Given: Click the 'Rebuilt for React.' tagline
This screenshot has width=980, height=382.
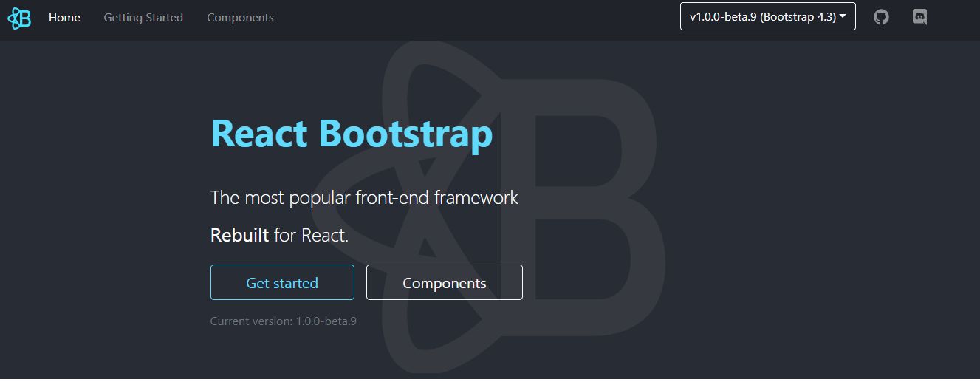Looking at the screenshot, I should (279, 236).
